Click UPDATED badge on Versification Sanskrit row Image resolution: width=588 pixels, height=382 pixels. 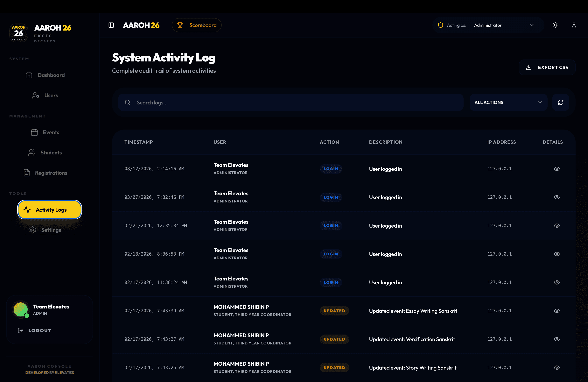pos(334,339)
